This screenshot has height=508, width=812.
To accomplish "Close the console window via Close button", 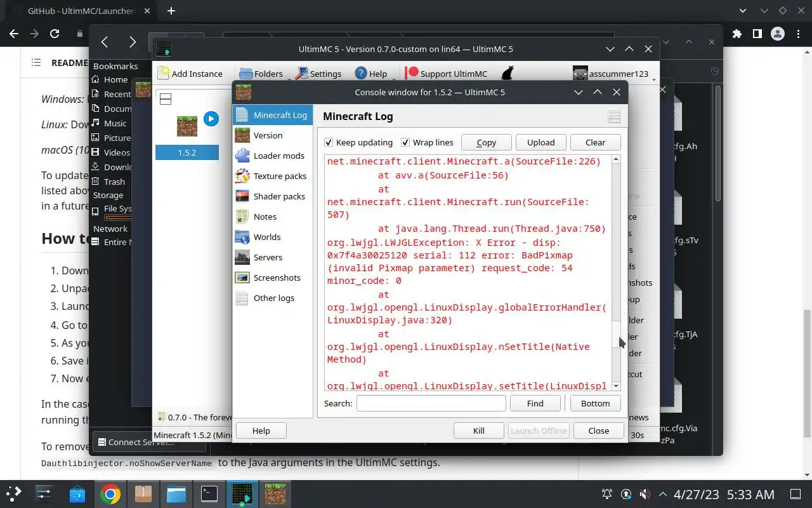I will point(599,431).
